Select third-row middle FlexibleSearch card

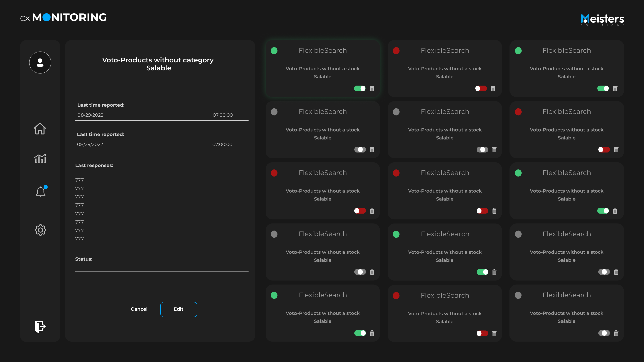click(x=445, y=188)
